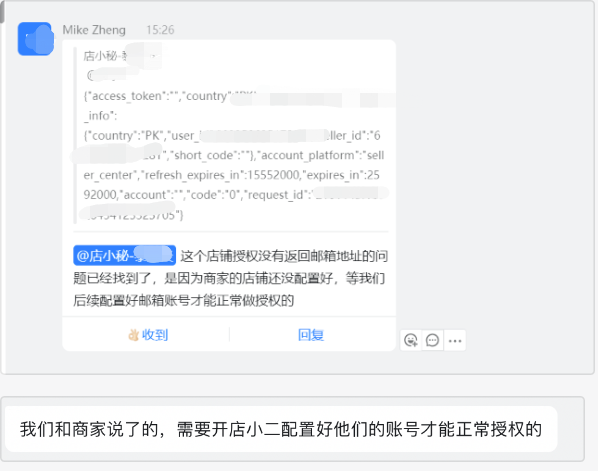
Task: Click the last line 后续配置好邮箱账号
Action: click(x=183, y=301)
